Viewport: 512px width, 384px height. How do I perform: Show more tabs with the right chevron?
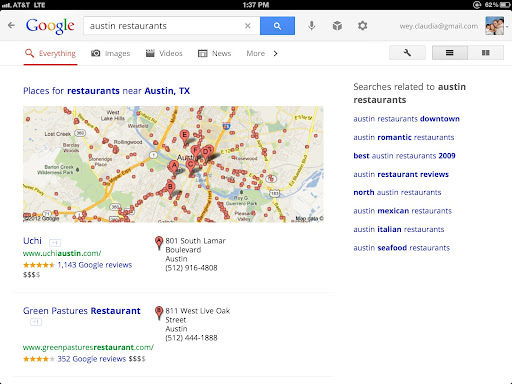point(275,53)
